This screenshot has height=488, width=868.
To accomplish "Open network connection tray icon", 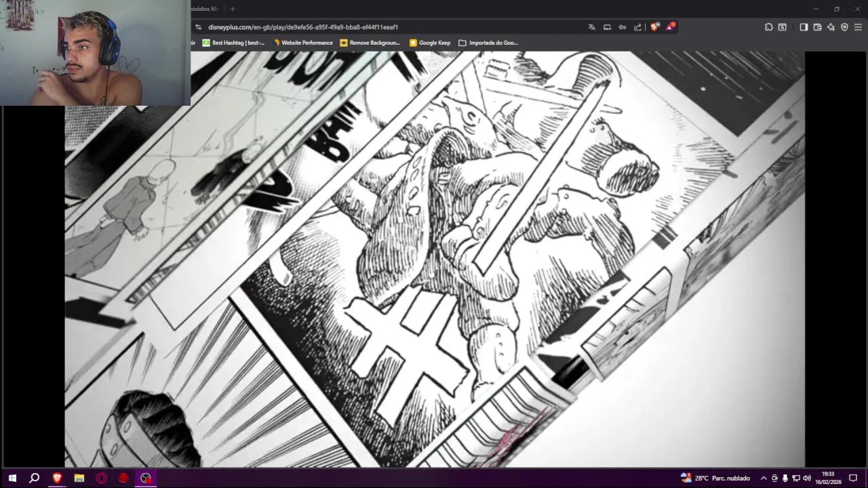I will click(x=796, y=478).
